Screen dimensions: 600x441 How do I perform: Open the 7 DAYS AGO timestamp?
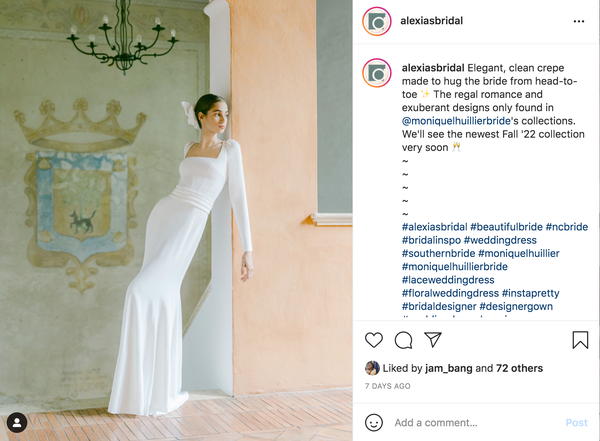click(388, 386)
